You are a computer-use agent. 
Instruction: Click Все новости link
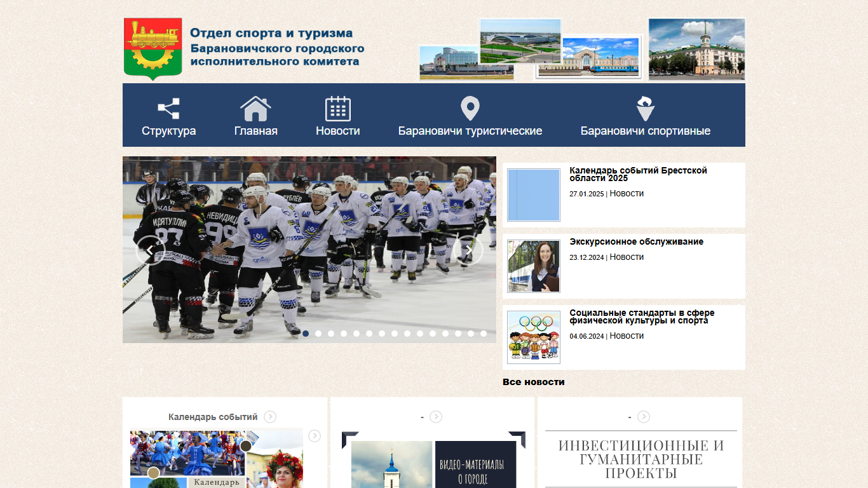pos(533,382)
